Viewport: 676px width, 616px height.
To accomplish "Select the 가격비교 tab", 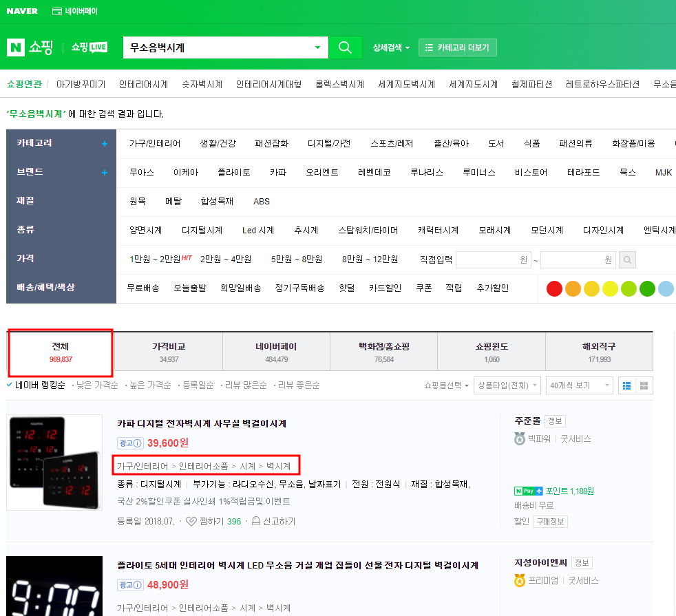I will (x=169, y=352).
